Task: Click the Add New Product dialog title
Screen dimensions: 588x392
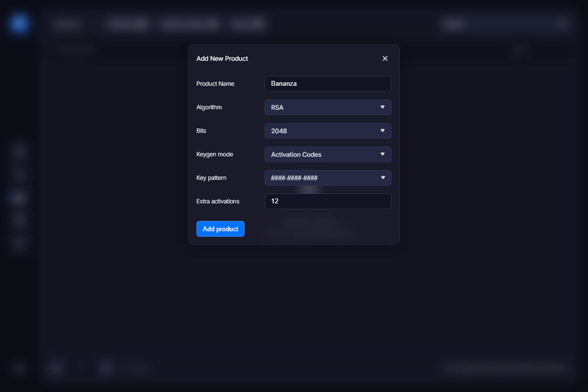Action: [222, 59]
